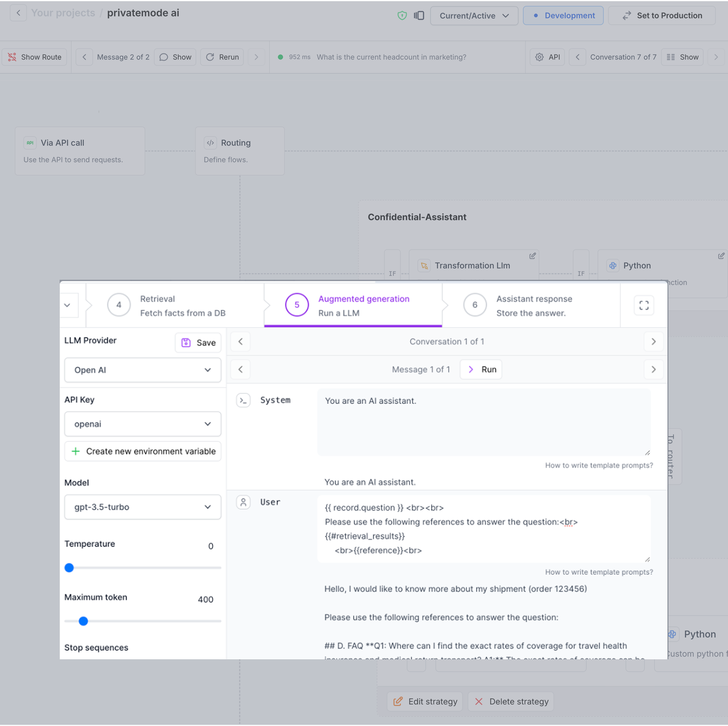Toggle Show Route in toolbar
This screenshot has height=726, width=728.
[x=35, y=57]
